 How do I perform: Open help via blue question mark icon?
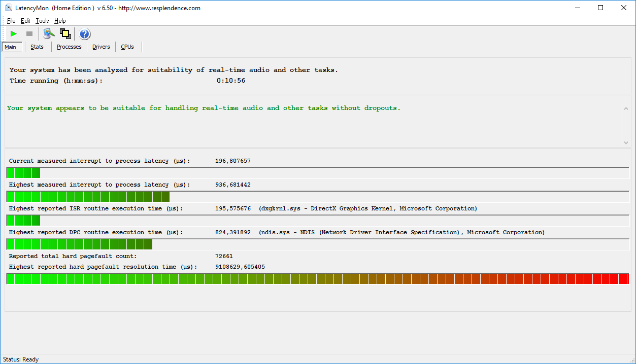[x=85, y=34]
